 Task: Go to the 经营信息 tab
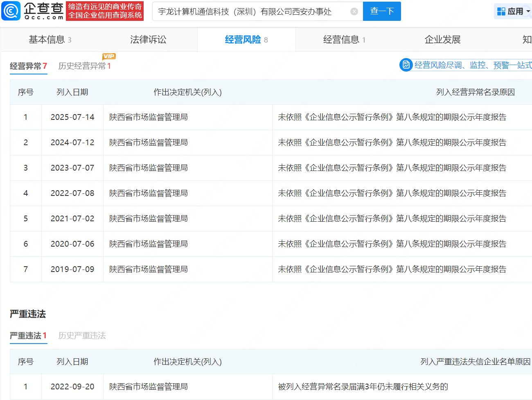point(345,40)
